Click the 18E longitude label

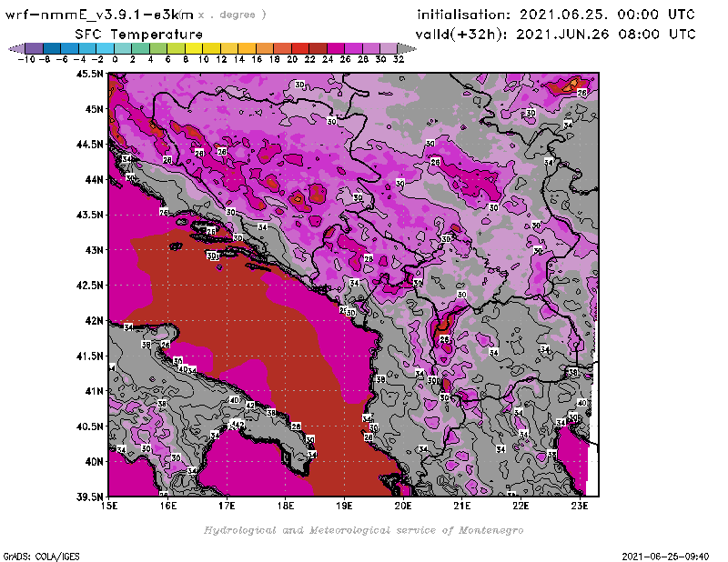click(x=286, y=506)
